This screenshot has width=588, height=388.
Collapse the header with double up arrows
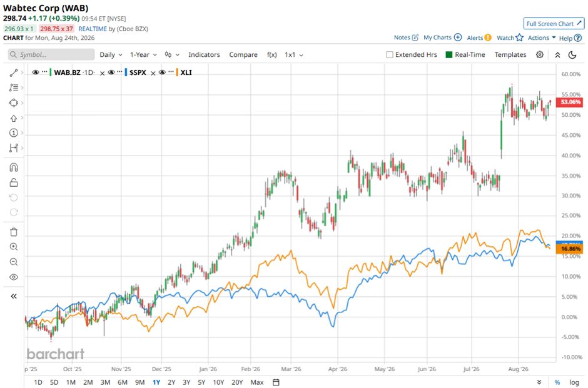pyautogui.click(x=557, y=55)
